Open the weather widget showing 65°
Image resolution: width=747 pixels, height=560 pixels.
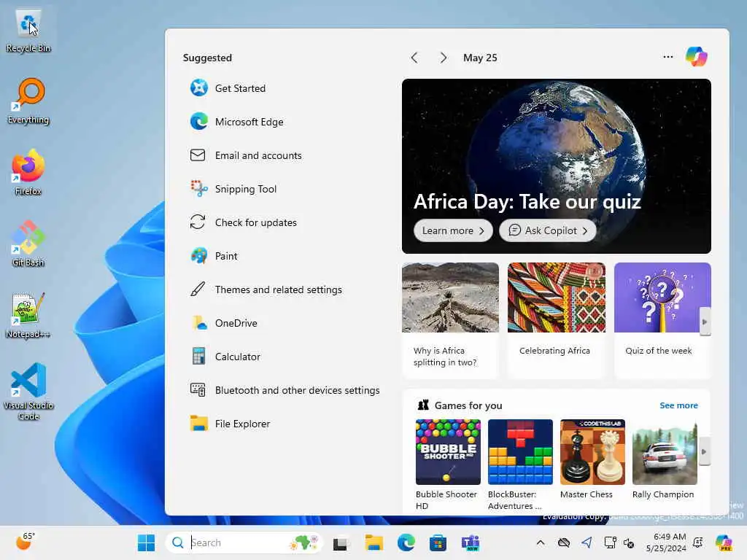click(x=25, y=542)
